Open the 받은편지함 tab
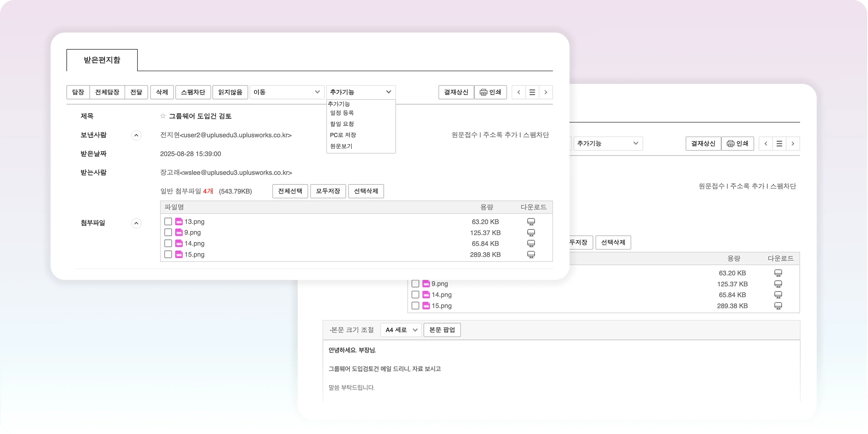The width and height of the screenshot is (868, 434). [102, 60]
